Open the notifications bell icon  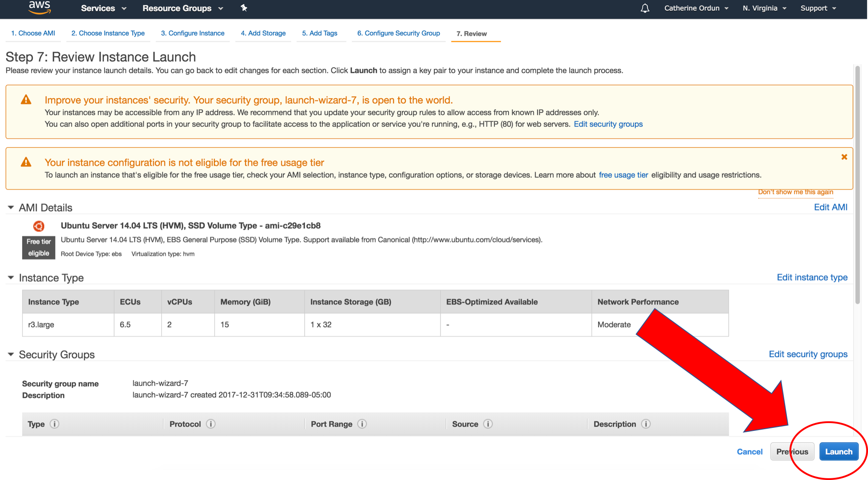tap(645, 8)
